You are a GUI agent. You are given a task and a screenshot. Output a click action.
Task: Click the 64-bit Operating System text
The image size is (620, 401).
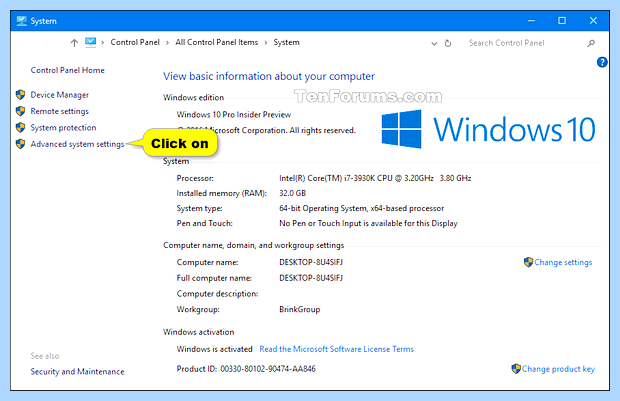(361, 208)
